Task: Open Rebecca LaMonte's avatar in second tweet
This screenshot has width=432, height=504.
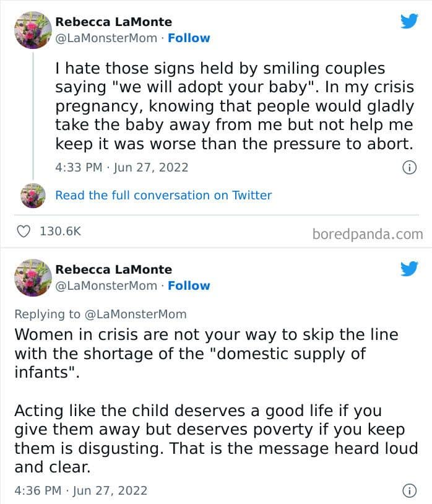Action: click(33, 278)
